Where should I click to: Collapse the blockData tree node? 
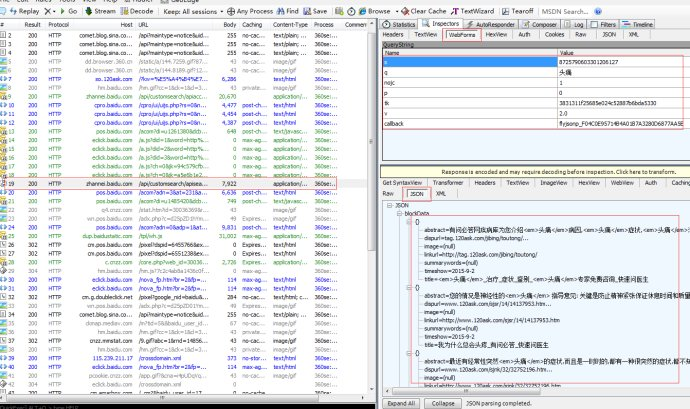click(x=399, y=214)
